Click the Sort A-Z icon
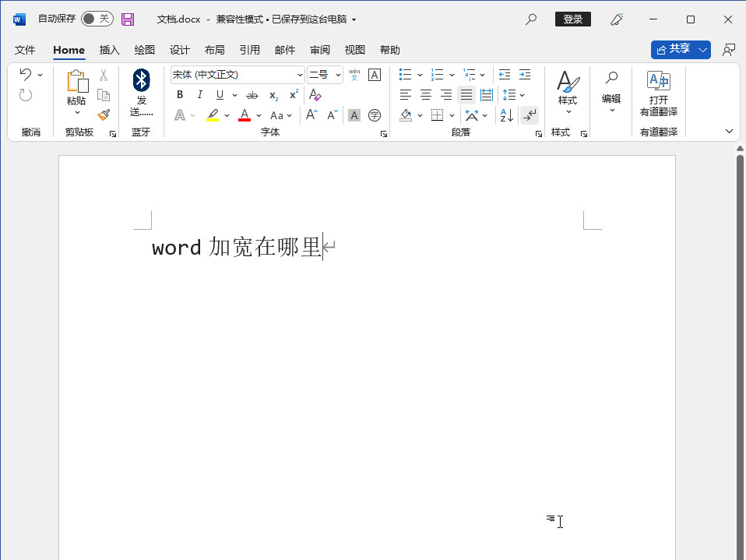The width and height of the screenshot is (746, 560). coord(507,115)
